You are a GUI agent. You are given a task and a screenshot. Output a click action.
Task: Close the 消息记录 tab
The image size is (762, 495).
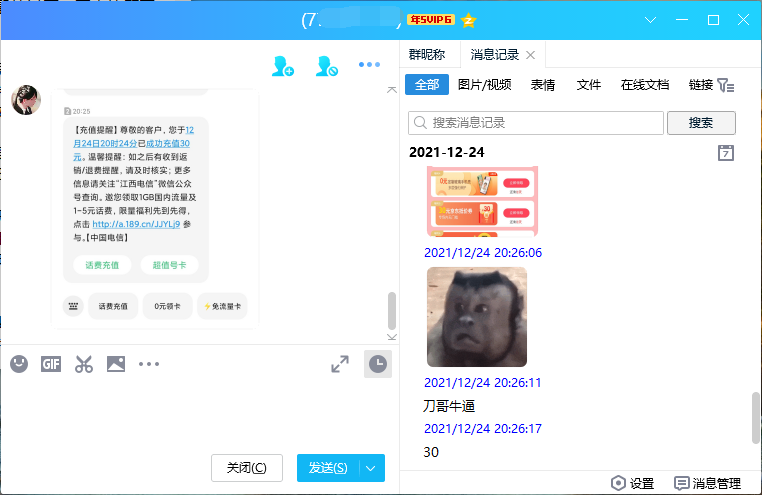click(531, 55)
